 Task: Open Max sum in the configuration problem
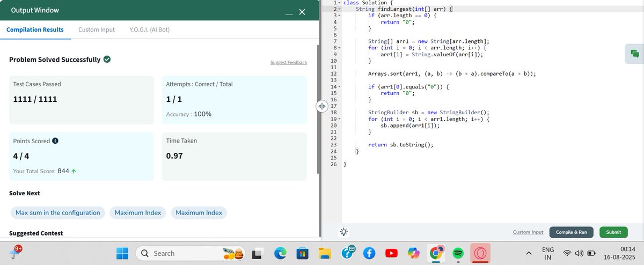click(58, 213)
